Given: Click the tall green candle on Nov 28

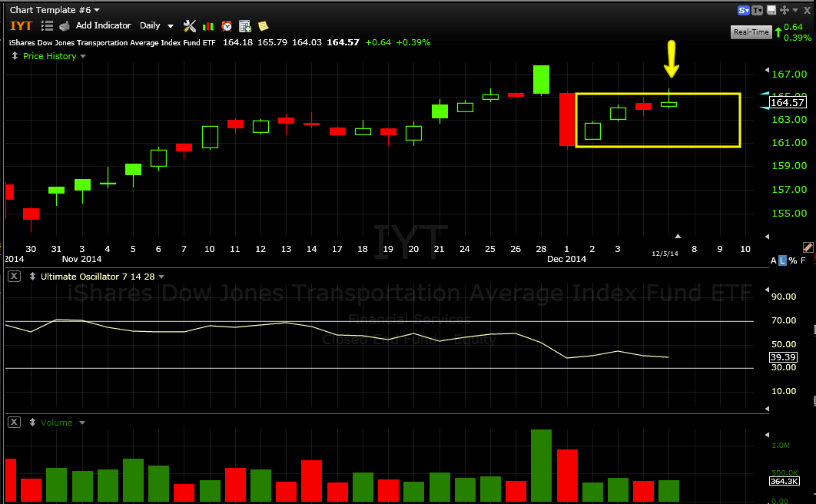Looking at the screenshot, I should [x=541, y=80].
